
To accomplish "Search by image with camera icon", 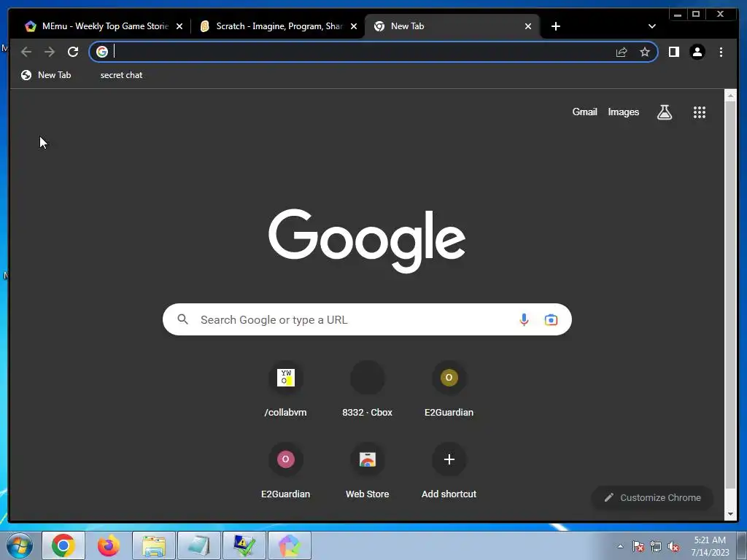I will tap(551, 319).
